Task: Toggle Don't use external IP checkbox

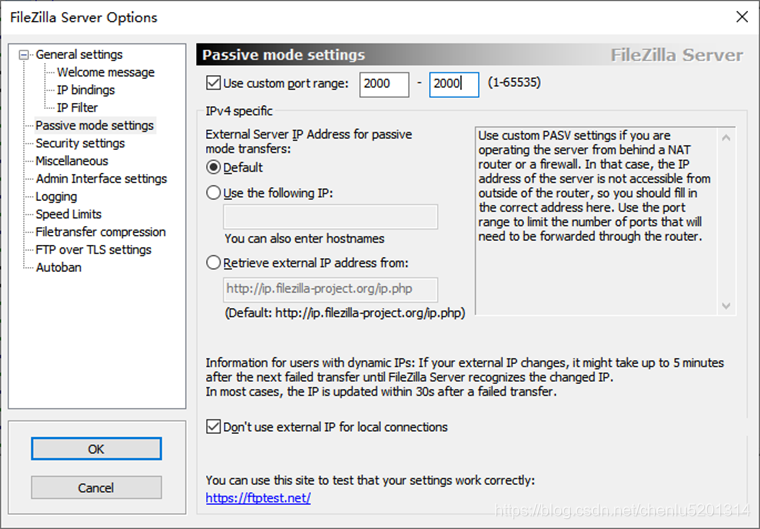Action: tap(212, 427)
